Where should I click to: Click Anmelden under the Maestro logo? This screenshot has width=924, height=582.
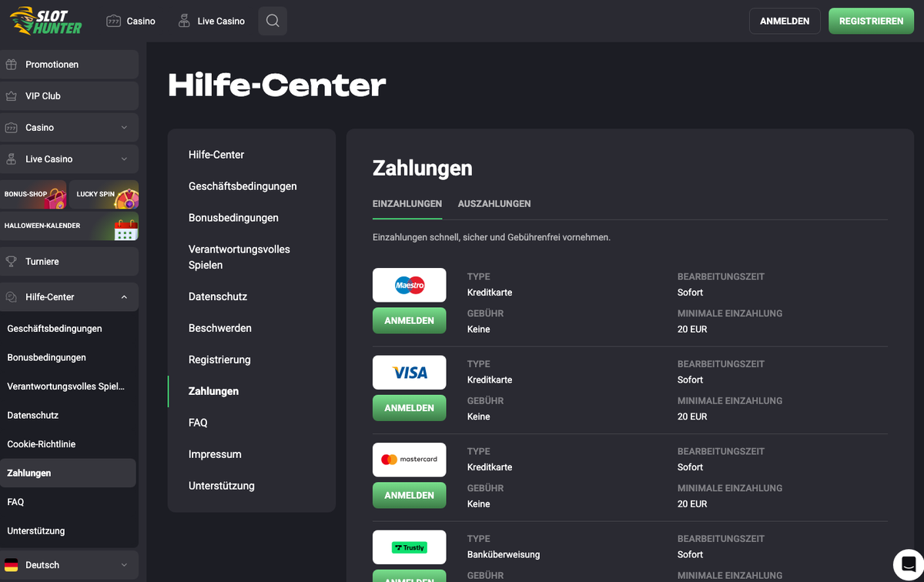pyautogui.click(x=409, y=320)
